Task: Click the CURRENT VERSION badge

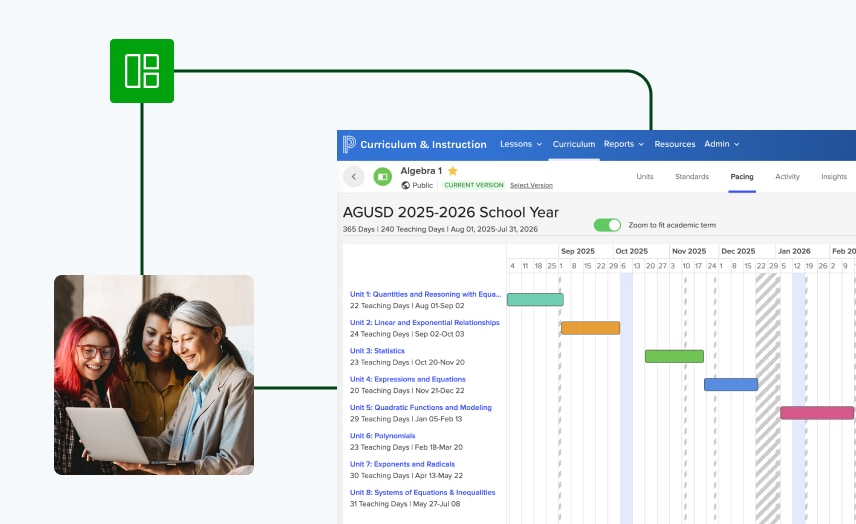Action: point(474,185)
